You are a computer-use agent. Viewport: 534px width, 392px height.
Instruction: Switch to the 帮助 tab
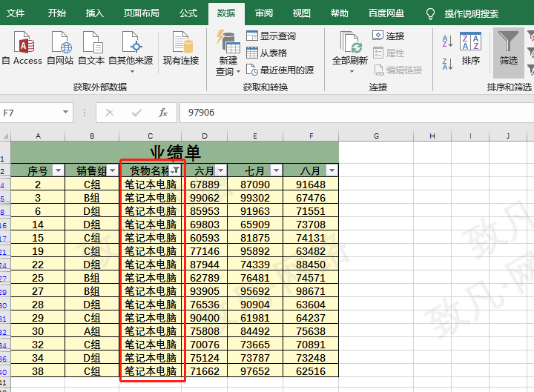pos(340,13)
